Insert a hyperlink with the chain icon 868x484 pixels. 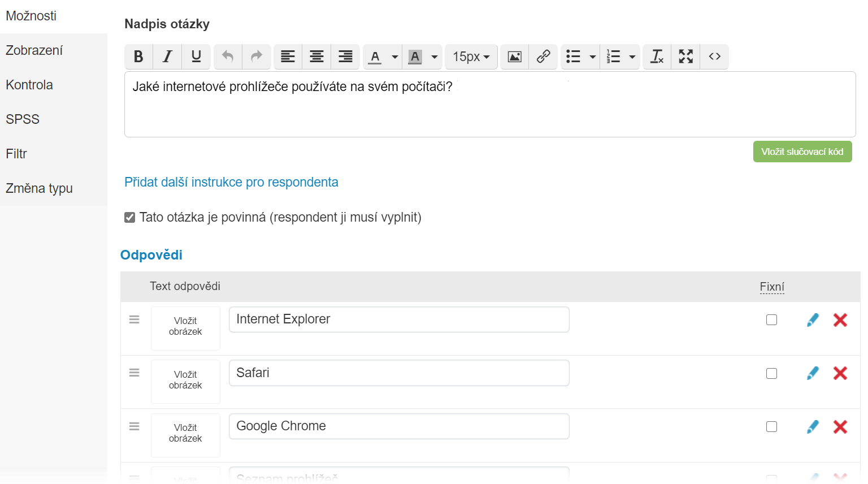pyautogui.click(x=543, y=57)
